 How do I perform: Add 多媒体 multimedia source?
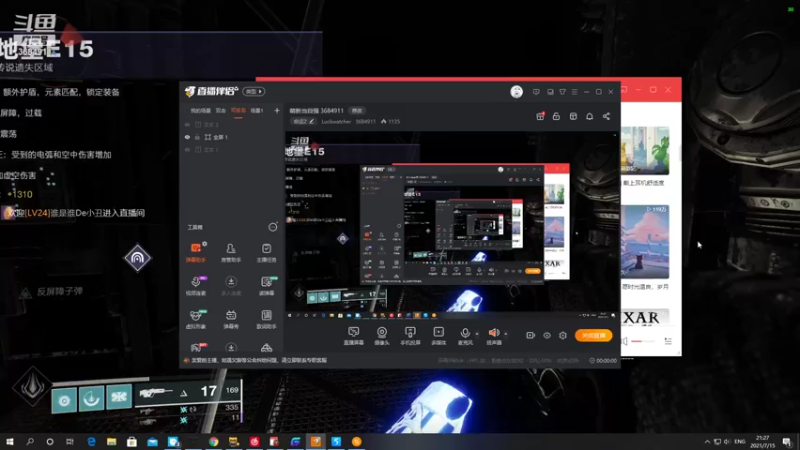tap(438, 336)
